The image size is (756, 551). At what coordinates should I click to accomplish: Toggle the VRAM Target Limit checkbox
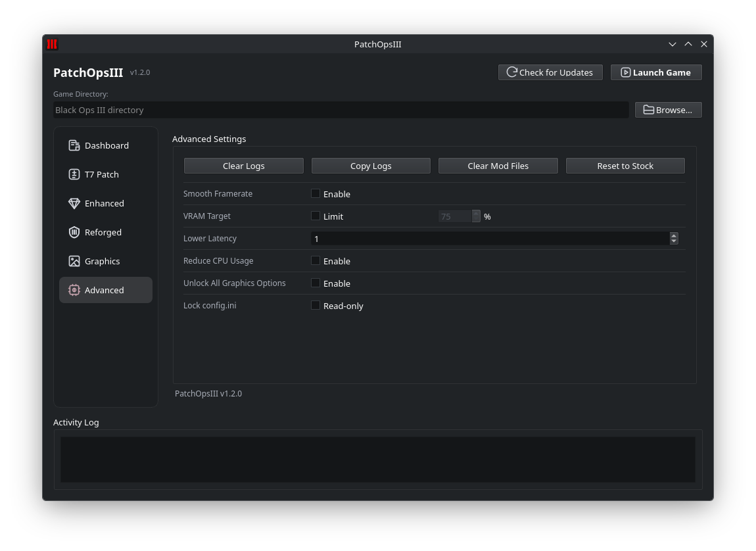[316, 216]
